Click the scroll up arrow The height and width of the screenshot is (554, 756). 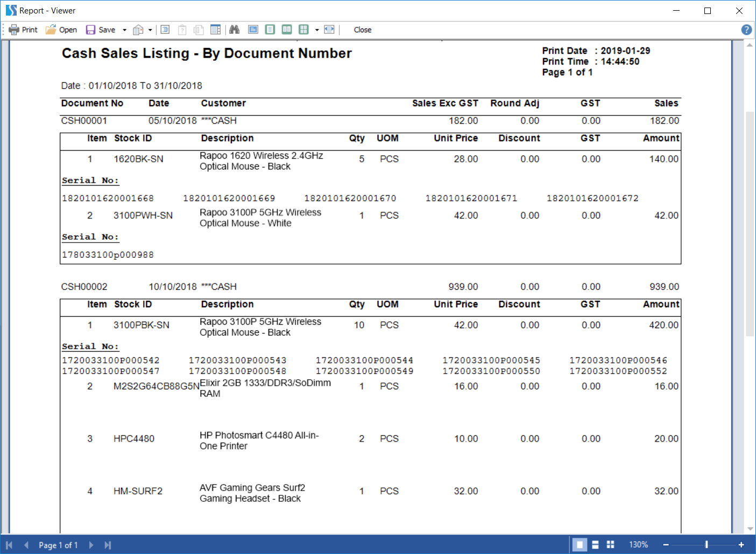tap(750, 45)
